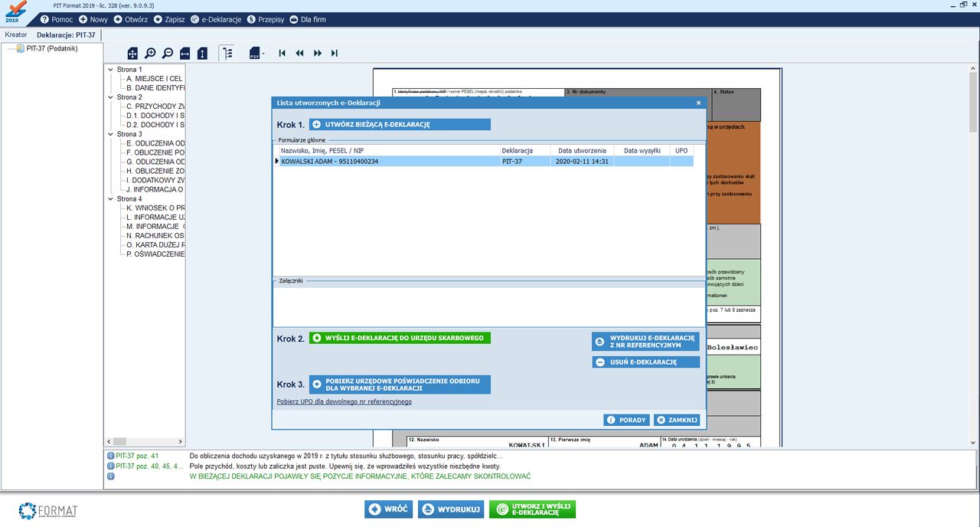
Task: Go to next page arrow
Action: click(x=317, y=53)
